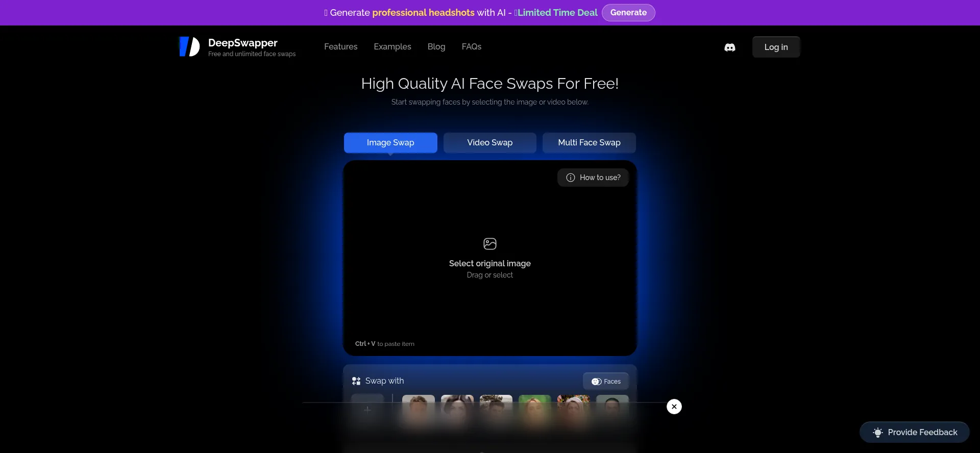This screenshot has width=980, height=453.
Task: Switch to the Video Swap tab
Action: [490, 143]
